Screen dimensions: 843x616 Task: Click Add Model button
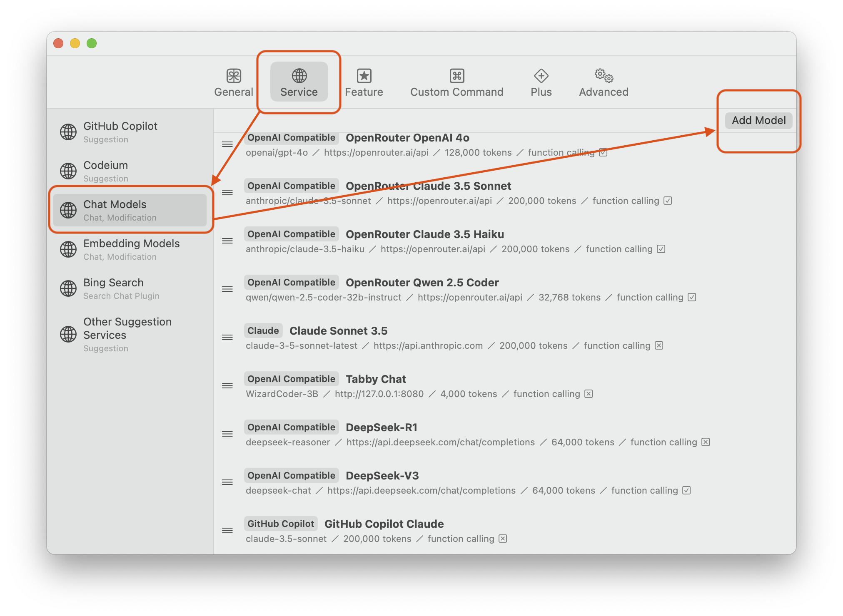point(759,120)
